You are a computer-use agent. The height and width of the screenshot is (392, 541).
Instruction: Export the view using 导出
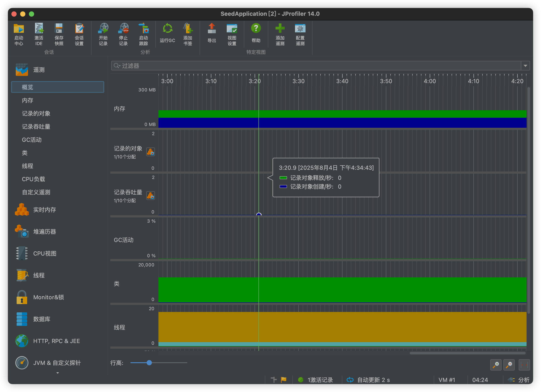(x=212, y=33)
